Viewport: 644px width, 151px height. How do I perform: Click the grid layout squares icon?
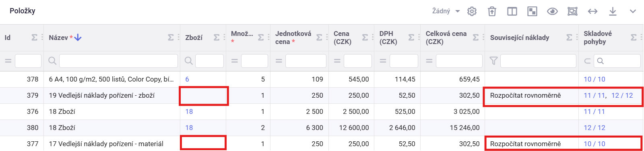(532, 11)
